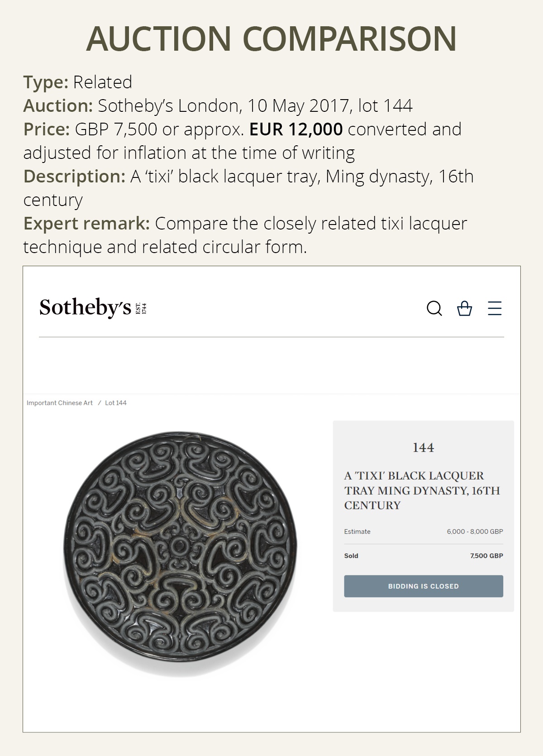Click the AUCTION COMPARISON page title

point(271,38)
